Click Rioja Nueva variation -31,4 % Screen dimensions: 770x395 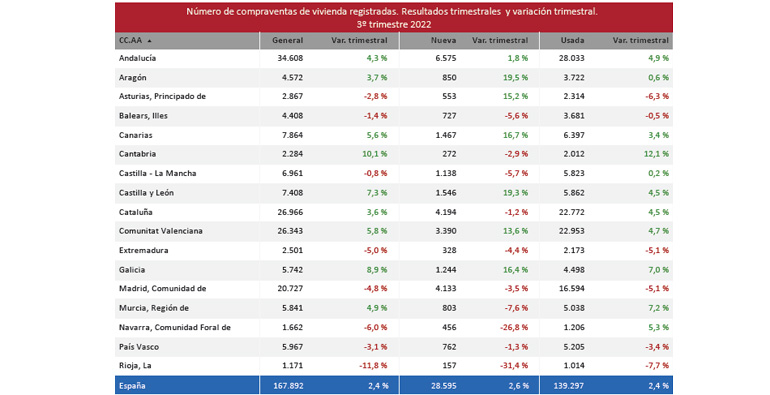(x=514, y=366)
